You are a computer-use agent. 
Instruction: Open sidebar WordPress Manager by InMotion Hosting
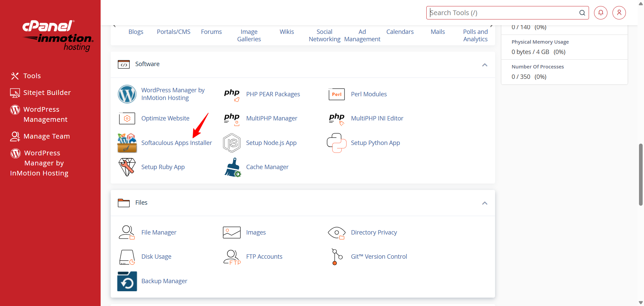click(39, 163)
